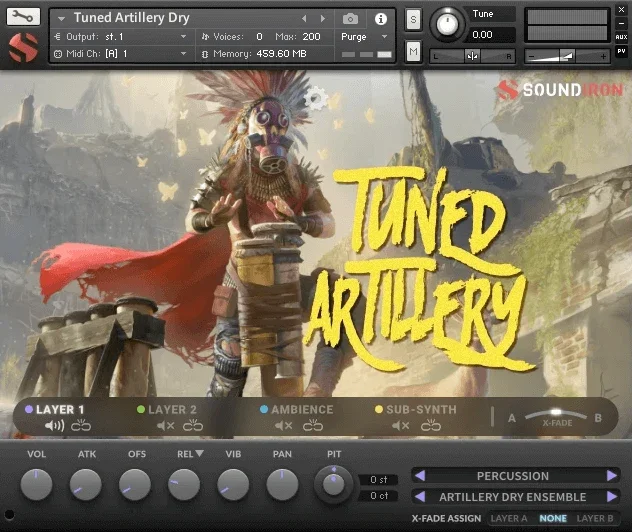
Task: Open instrument edit mode with the wrench icon
Action: (23, 17)
